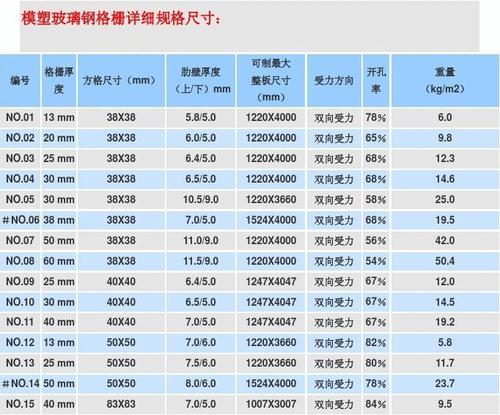The image size is (500, 415).
Task: Click the 42.0 weight cell
Action: point(445,240)
